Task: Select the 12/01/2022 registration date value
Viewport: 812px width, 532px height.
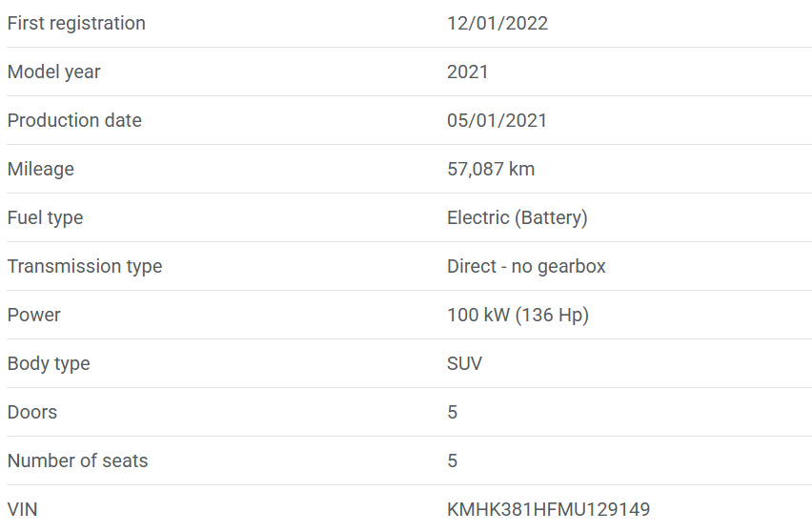Action: pyautogui.click(x=497, y=23)
